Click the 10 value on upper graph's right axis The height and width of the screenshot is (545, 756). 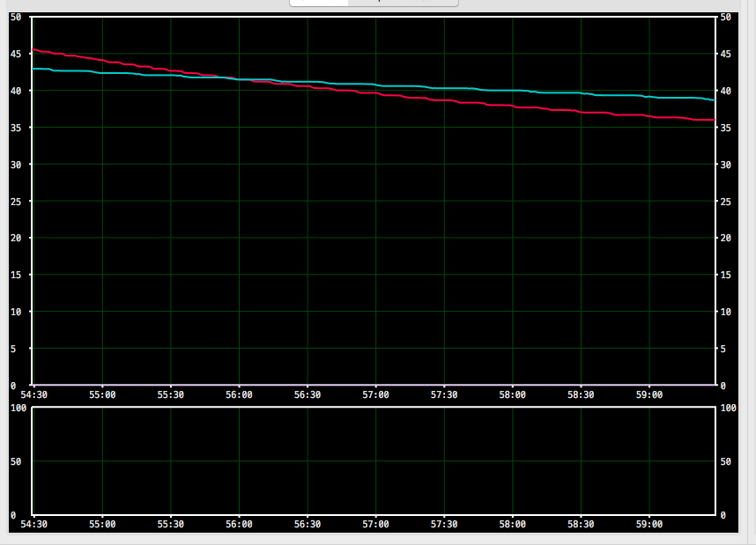(x=725, y=312)
